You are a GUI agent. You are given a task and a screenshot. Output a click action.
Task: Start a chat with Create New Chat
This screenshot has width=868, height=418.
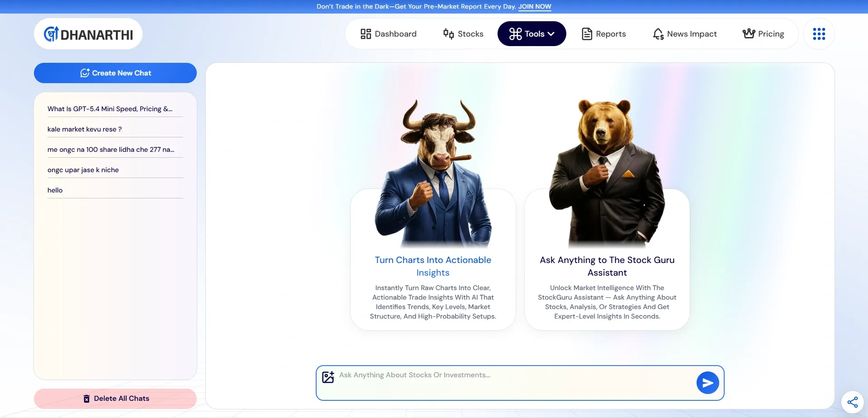pyautogui.click(x=115, y=73)
